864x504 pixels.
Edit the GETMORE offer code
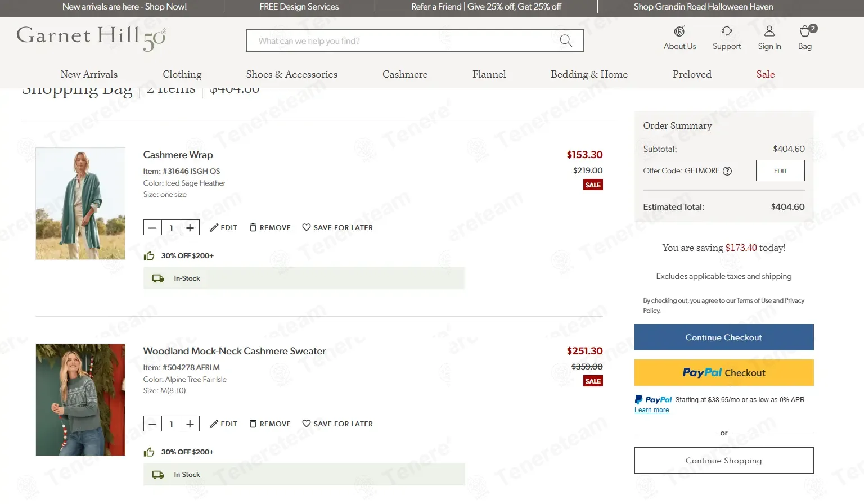(x=780, y=171)
